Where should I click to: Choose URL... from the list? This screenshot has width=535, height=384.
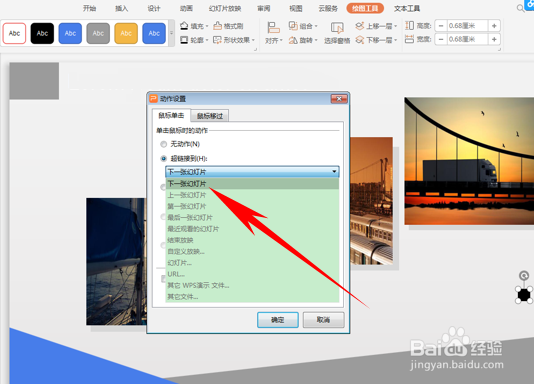[x=252, y=274]
